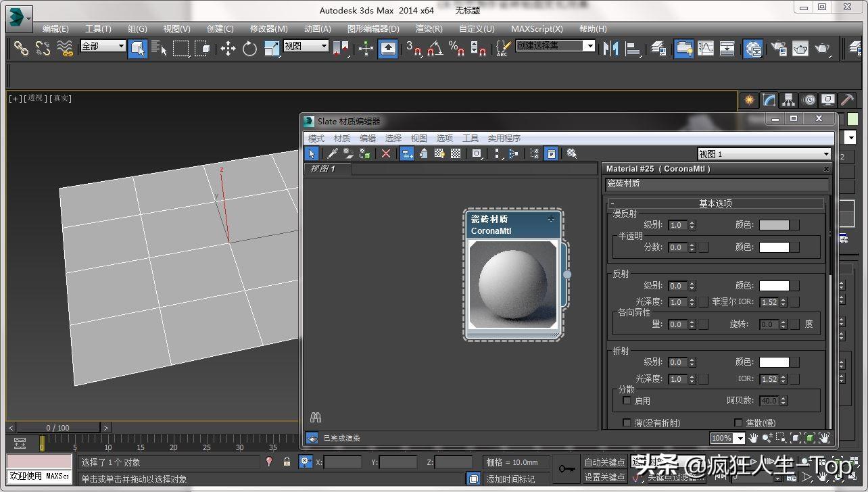This screenshot has height=492, width=868.
Task: Open the Utilities hammer panel tab
Action: pos(847,100)
